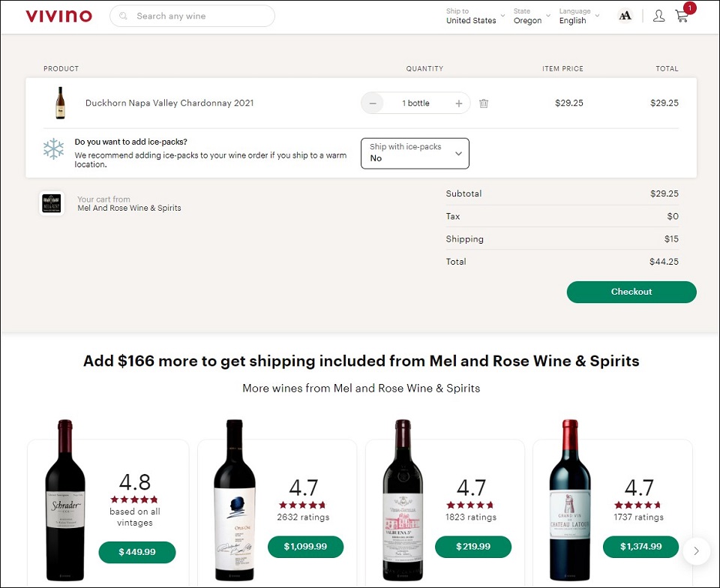This screenshot has height=588, width=720.
Task: Remove item using the trash icon
Action: pyautogui.click(x=484, y=103)
